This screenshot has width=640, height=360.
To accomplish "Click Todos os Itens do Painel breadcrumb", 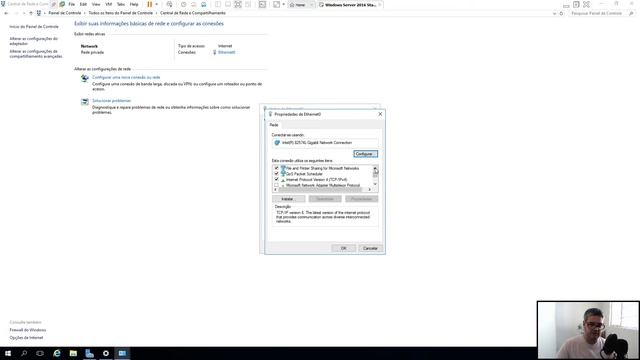I will coord(121,13).
